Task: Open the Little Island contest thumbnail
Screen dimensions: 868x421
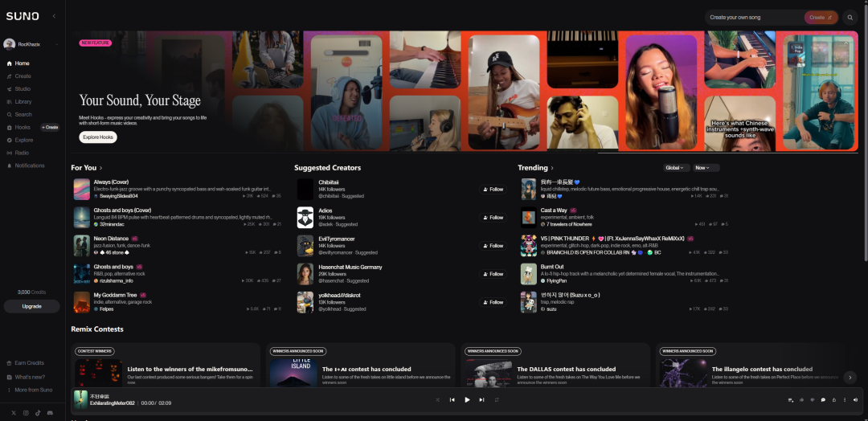Action: pyautogui.click(x=293, y=373)
